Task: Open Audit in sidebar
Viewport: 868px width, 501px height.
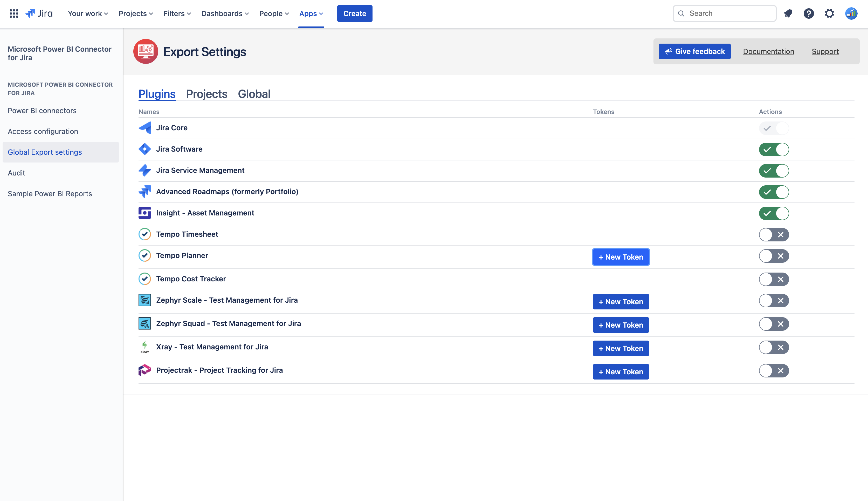Action: click(61, 173)
